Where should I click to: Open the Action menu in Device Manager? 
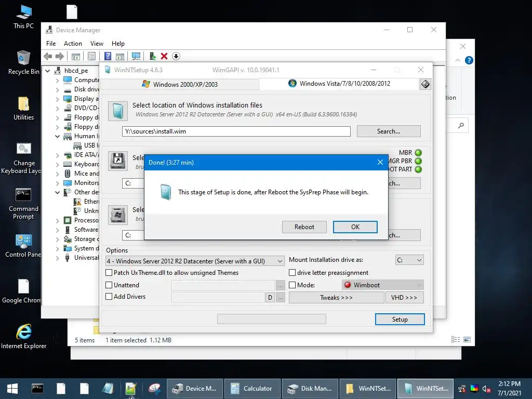[x=73, y=44]
